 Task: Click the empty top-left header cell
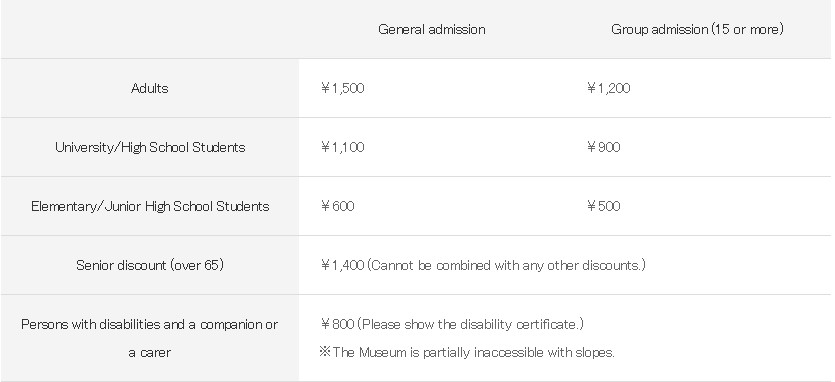(x=150, y=29)
